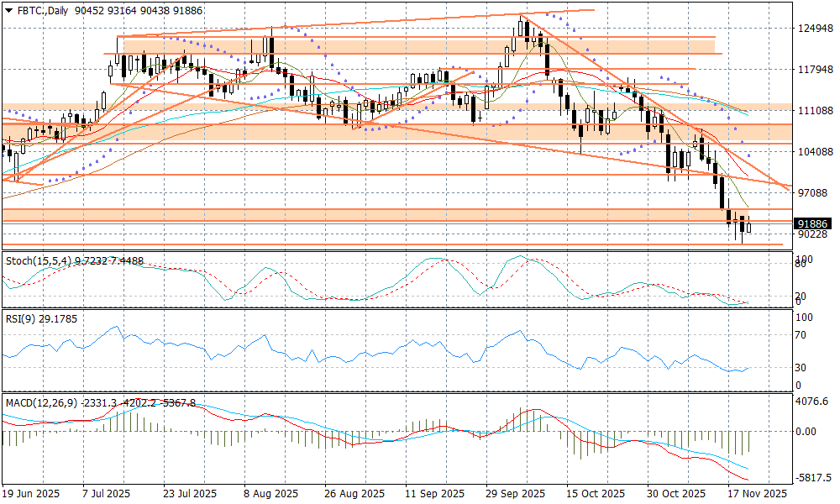The width and height of the screenshot is (840, 504).
Task: Click the latest hollow candlestick on the chart
Action: (748, 225)
